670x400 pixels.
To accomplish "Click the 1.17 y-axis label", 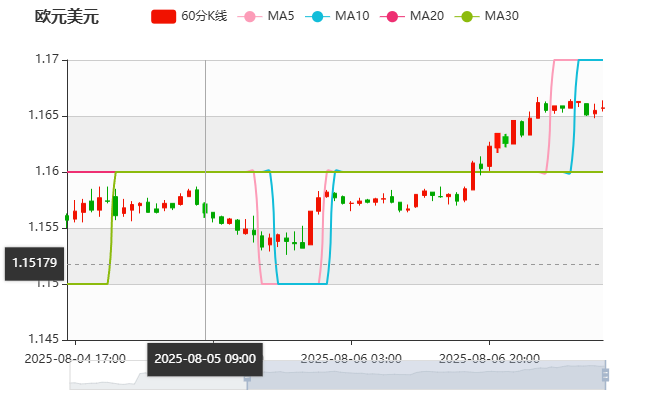I will point(47,59).
